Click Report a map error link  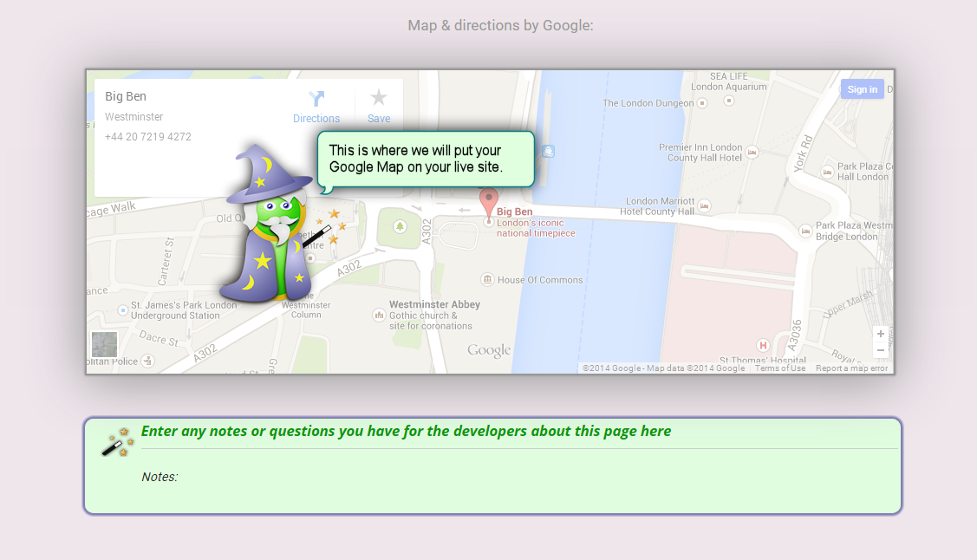click(851, 368)
